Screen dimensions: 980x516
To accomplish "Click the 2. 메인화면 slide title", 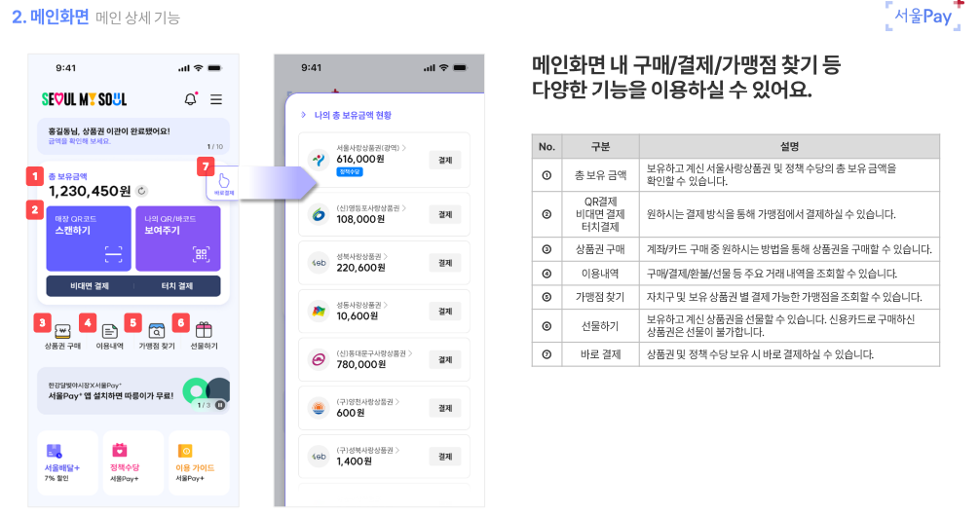I will click(51, 17).
